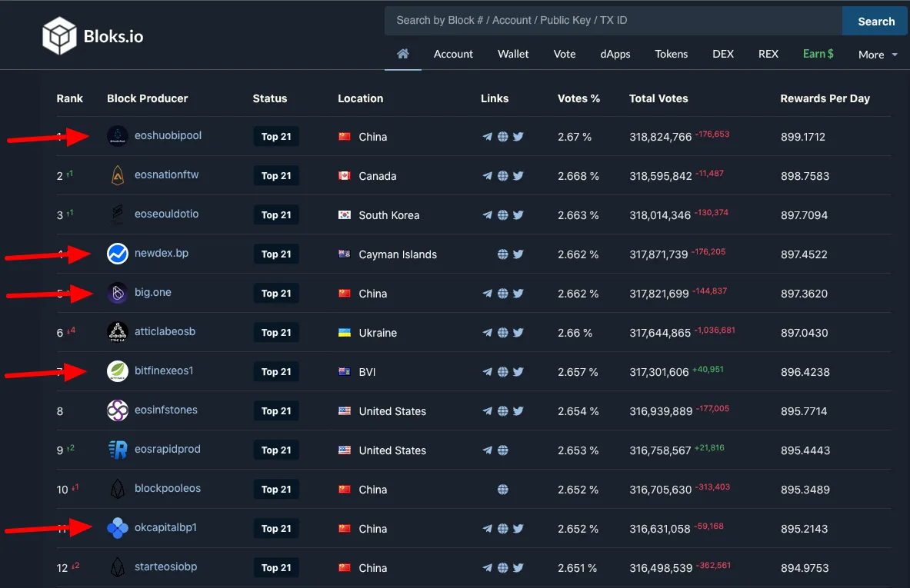Viewport: 910px width, 588px height.
Task: Click the Top 21 badge for starteosiobp
Action: click(276, 568)
